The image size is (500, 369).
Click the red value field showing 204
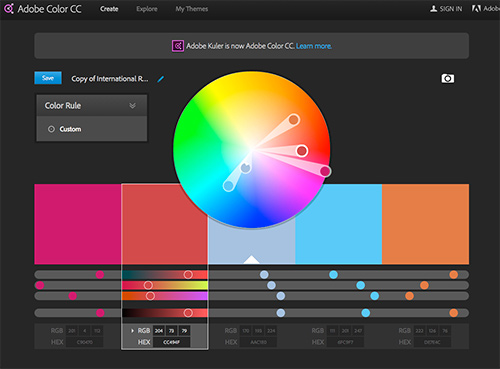point(159,331)
